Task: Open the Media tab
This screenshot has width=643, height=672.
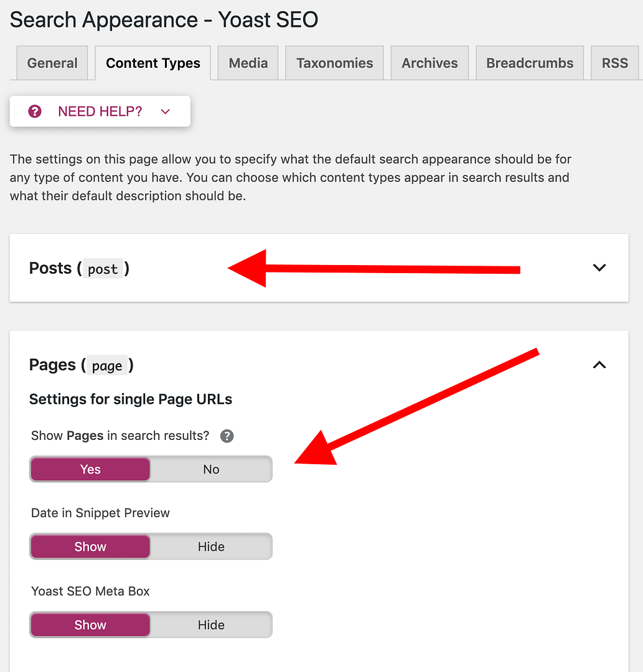Action: [x=248, y=63]
